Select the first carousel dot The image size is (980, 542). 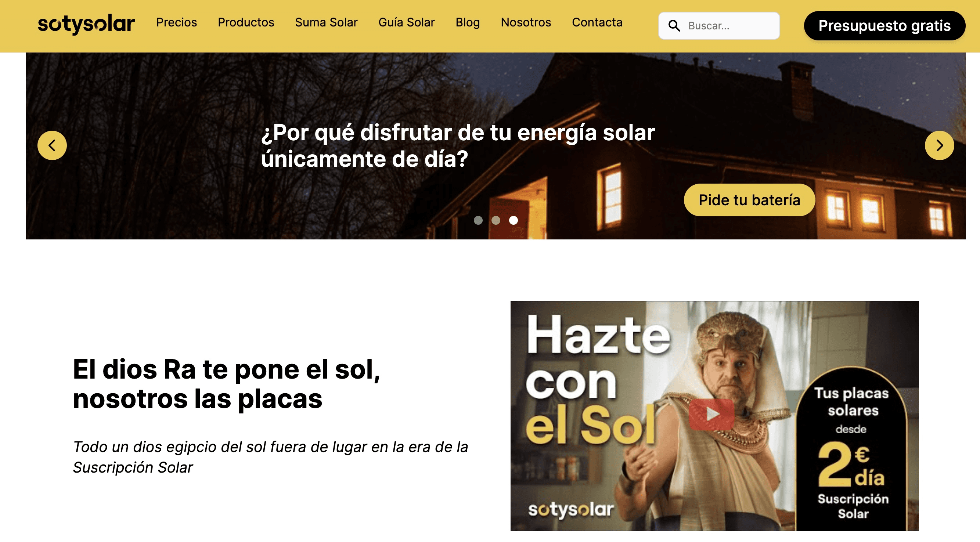click(478, 220)
